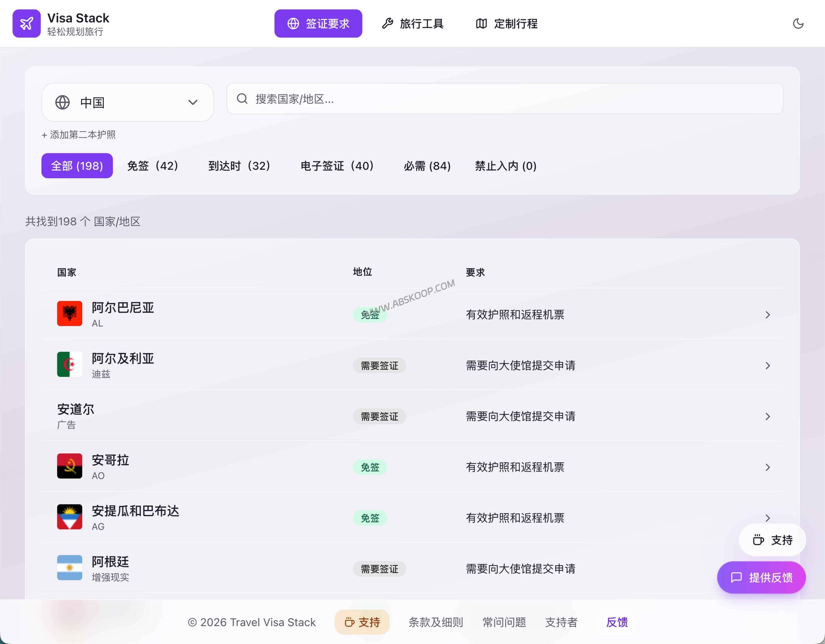Expand the 阿根廷 row chevron
The width and height of the screenshot is (825, 644).
coord(768,569)
